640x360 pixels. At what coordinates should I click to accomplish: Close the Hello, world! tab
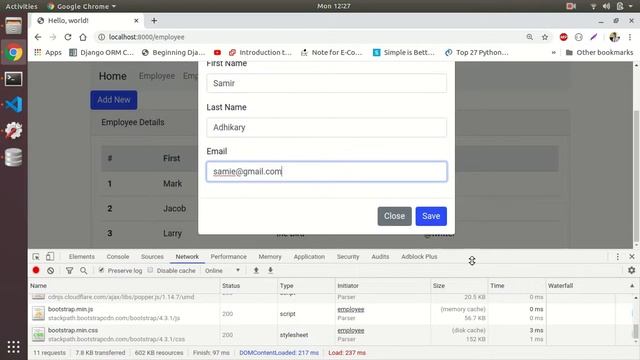pos(136,20)
